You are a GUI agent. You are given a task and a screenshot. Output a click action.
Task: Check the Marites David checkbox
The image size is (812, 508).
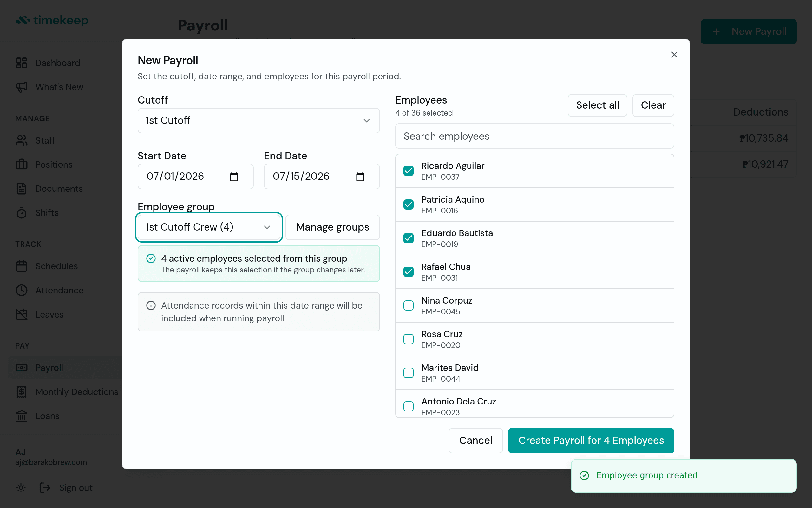[408, 373]
